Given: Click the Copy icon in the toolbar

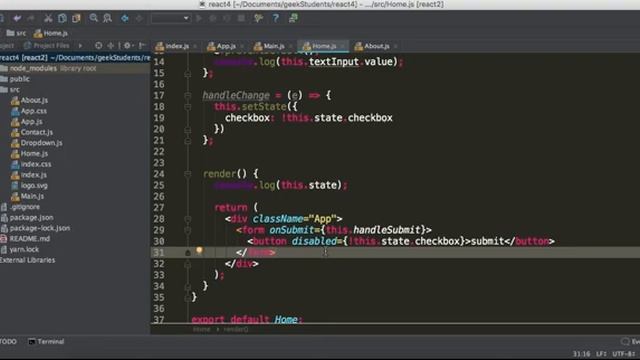Looking at the screenshot, I should point(62,18).
